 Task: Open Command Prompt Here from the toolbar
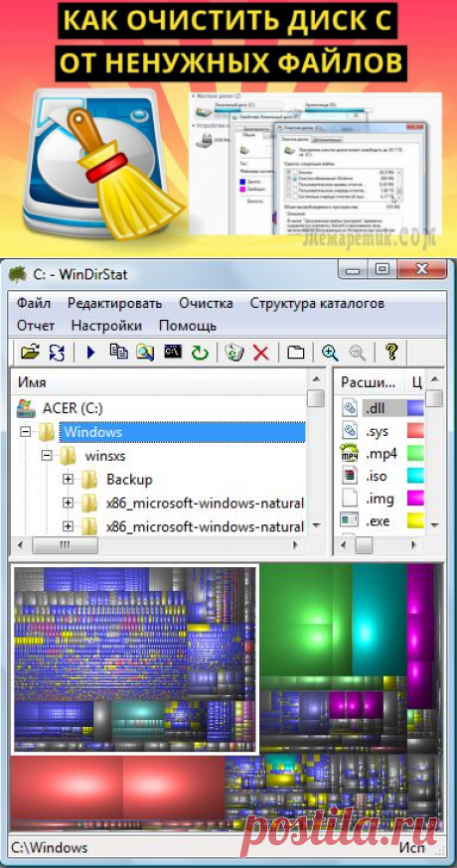pos(173,351)
